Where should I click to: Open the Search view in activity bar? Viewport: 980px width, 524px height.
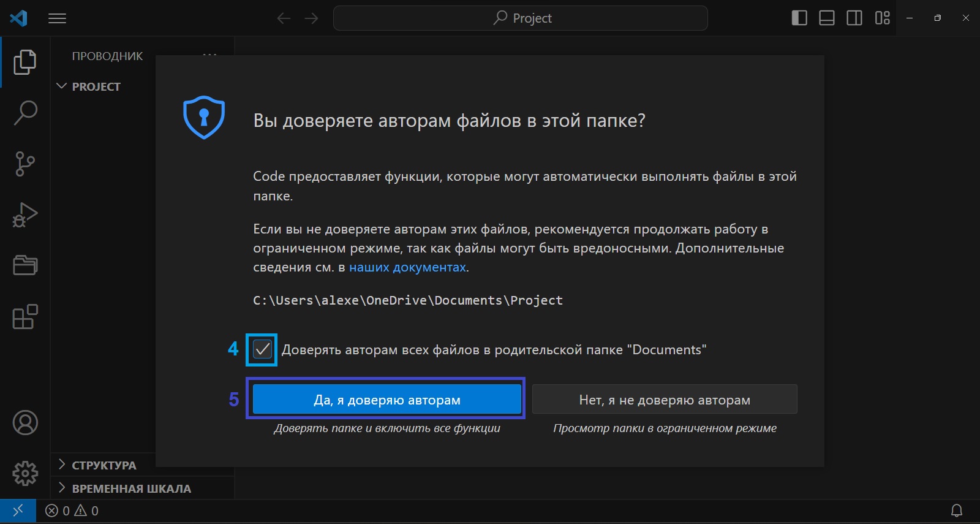(x=25, y=113)
